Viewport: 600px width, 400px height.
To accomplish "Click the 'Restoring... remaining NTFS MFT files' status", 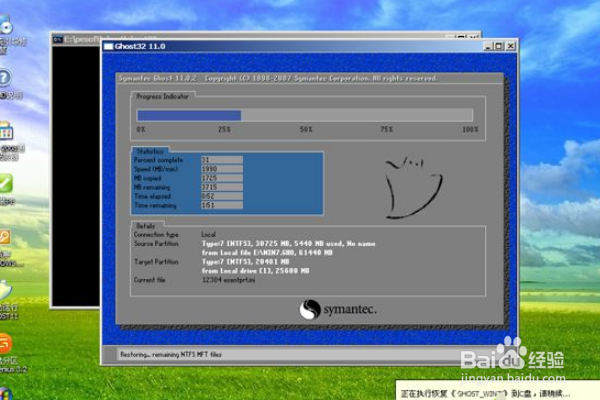I will pyautogui.click(x=171, y=354).
